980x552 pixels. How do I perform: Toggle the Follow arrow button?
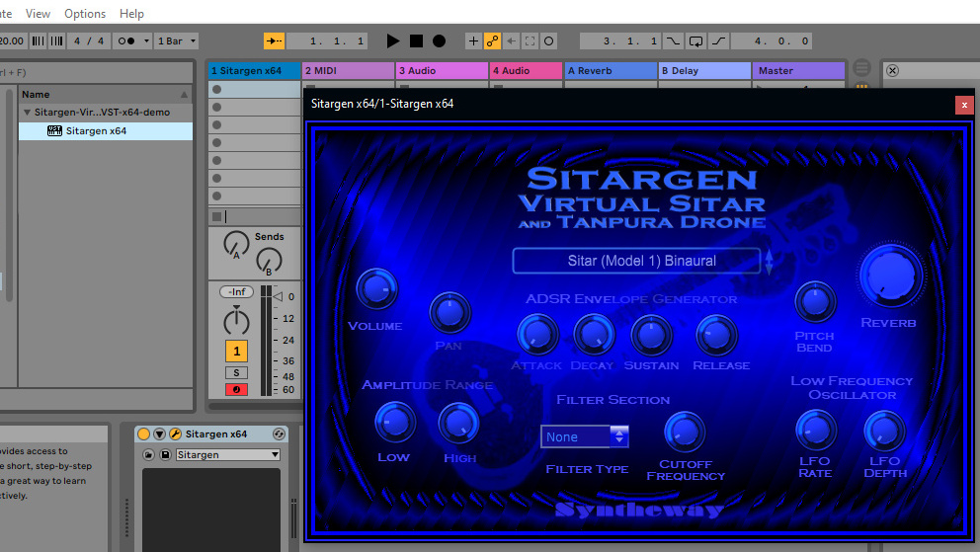tap(274, 41)
